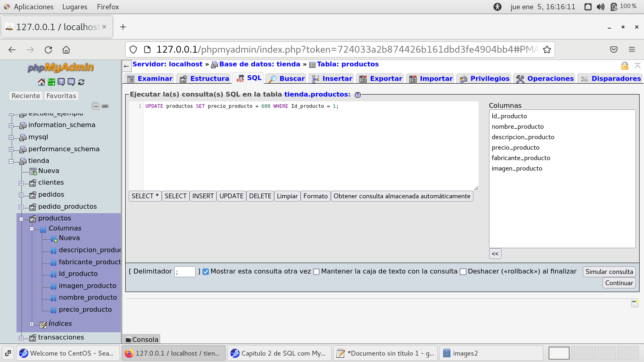Expand the Índices node under productos
Screen dimensions: 644x362
[32, 324]
